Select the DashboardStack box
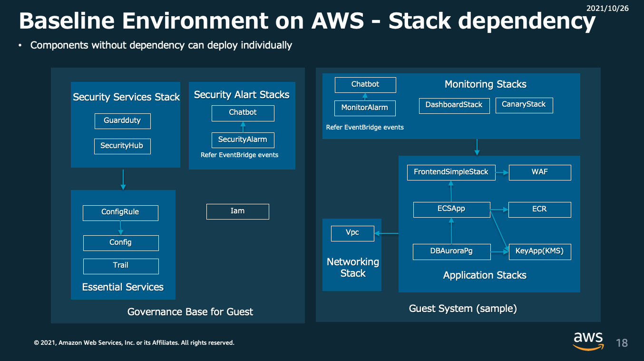The image size is (644, 361). coord(454,105)
